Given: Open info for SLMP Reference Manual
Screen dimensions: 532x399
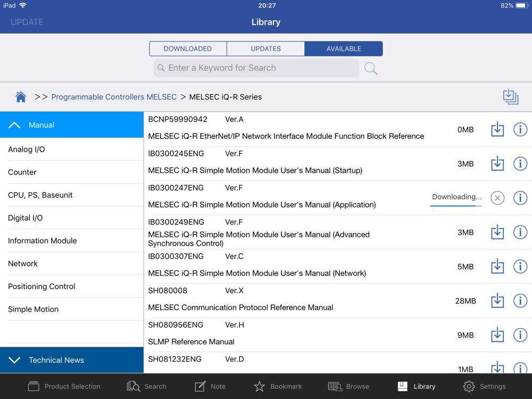Looking at the screenshot, I should (520, 335).
